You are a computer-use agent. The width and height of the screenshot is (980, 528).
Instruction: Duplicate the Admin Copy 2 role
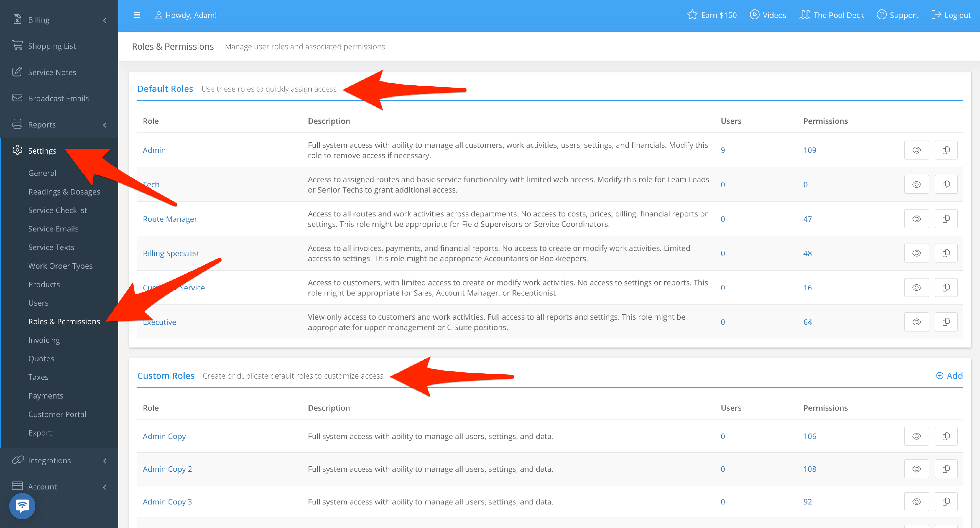click(x=946, y=469)
